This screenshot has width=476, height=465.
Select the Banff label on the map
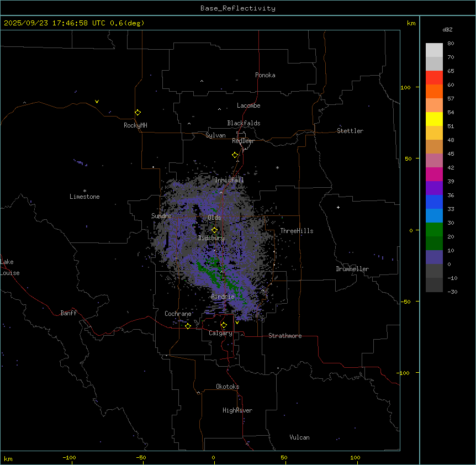click(x=68, y=313)
